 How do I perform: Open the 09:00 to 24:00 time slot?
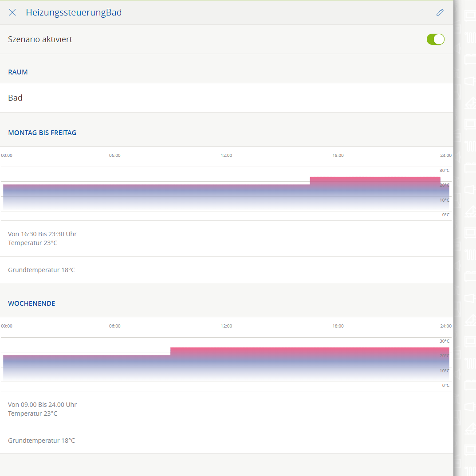point(42,409)
